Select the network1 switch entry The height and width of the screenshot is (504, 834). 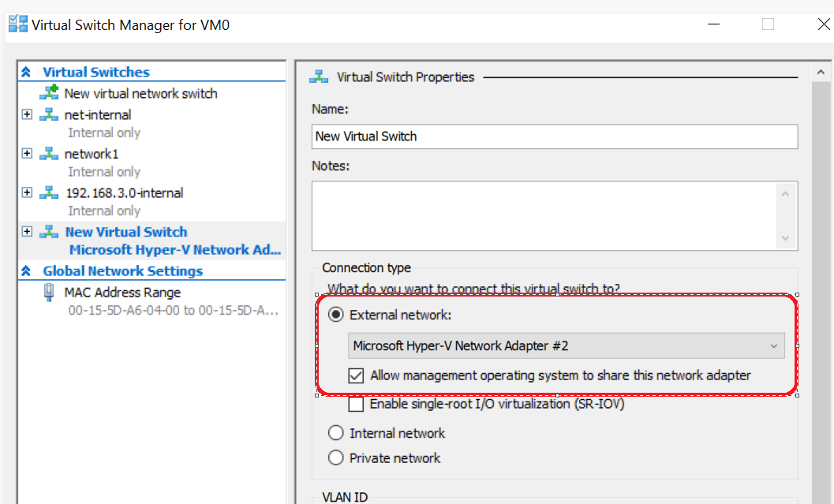tap(92, 154)
